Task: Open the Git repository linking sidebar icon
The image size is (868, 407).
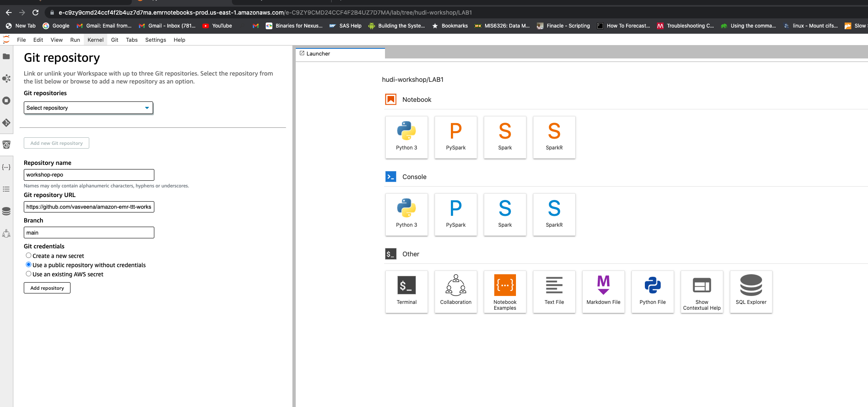Action: click(x=6, y=145)
